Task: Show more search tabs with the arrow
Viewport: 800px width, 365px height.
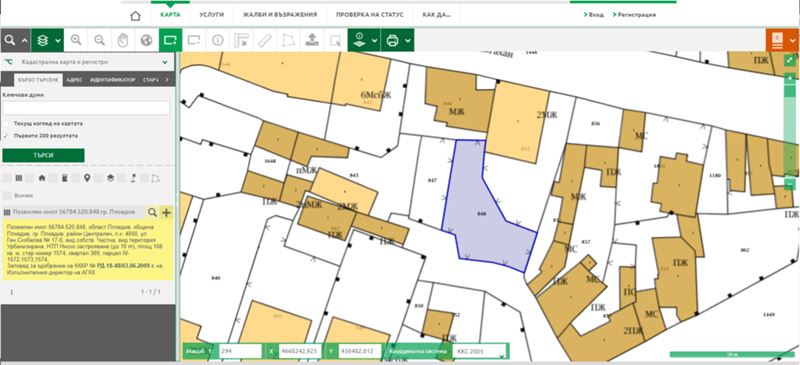Action: coord(167,80)
